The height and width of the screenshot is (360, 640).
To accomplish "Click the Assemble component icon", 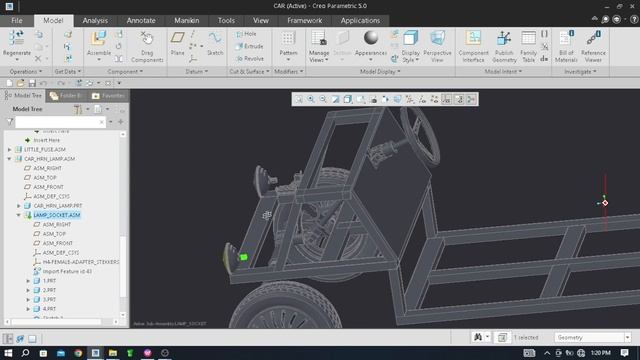I will 98,38.
